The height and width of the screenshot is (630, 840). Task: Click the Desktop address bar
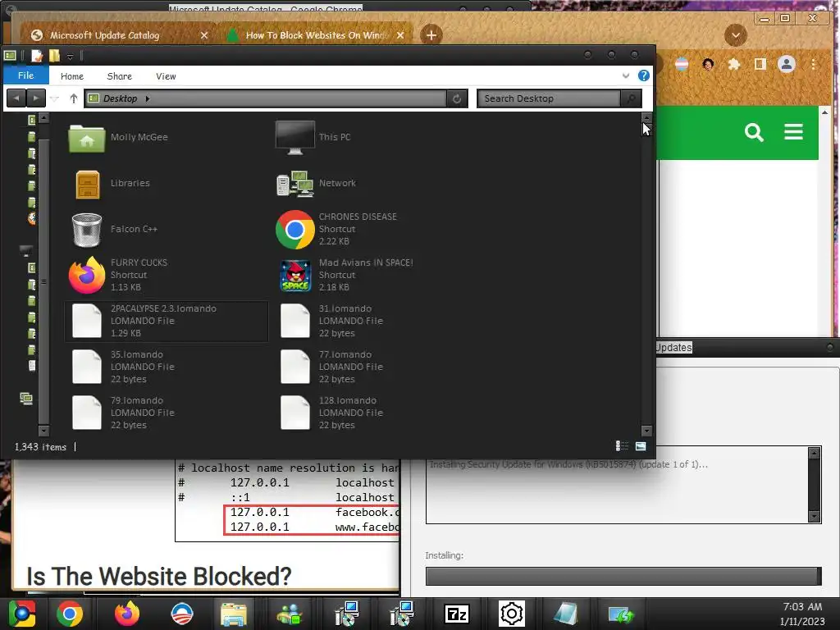click(266, 98)
